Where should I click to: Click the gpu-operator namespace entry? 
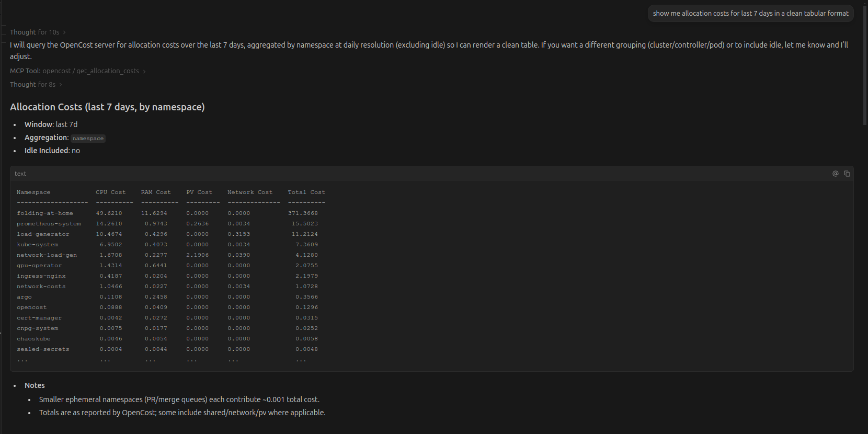[39, 266]
